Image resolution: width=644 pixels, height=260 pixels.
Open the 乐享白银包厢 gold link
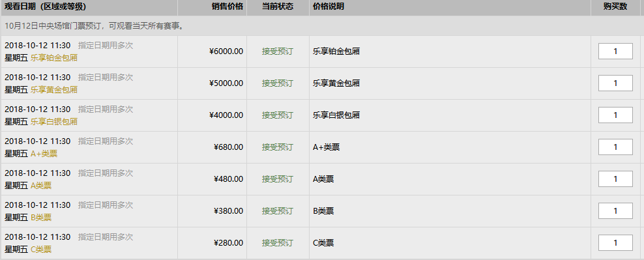[54, 122]
